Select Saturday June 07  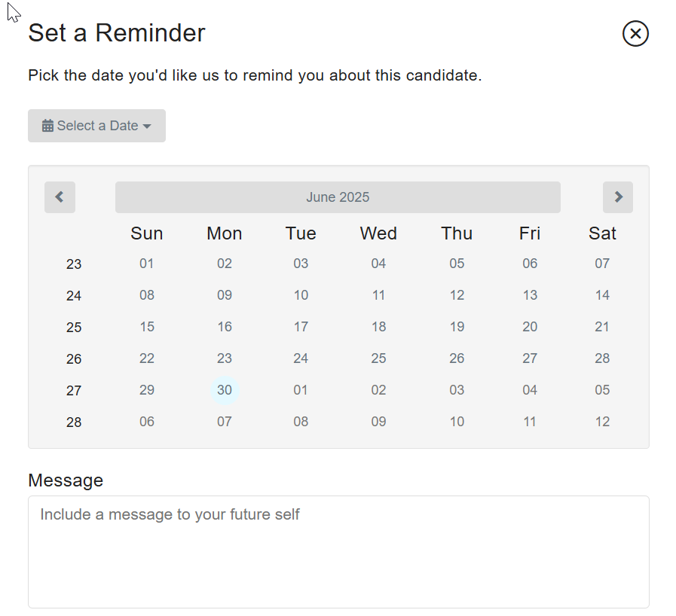(x=602, y=264)
